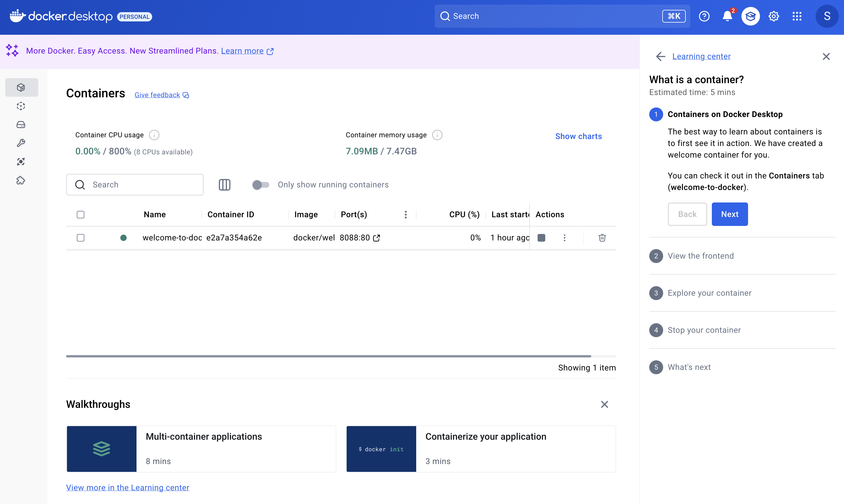Click Show charts
Screen dimensions: 844x504
tap(578, 136)
